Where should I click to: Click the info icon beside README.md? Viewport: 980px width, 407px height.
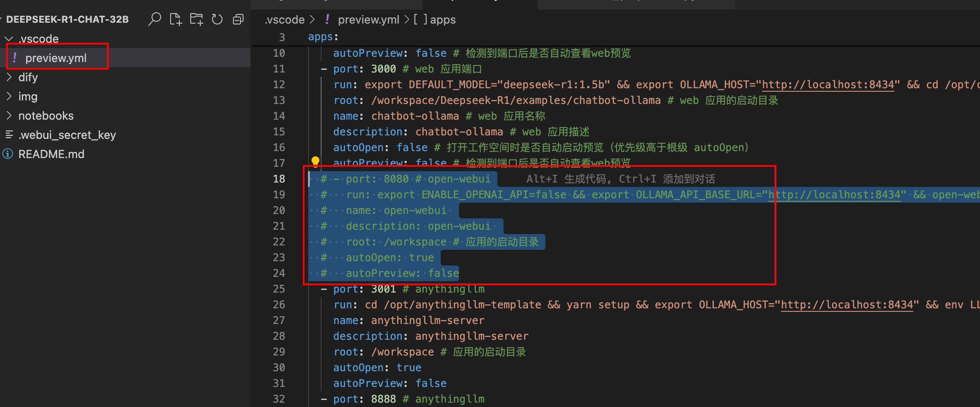(8, 154)
